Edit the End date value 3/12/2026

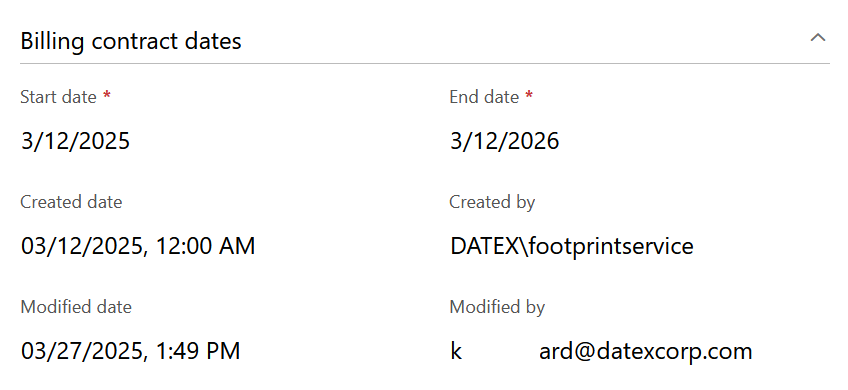tap(505, 141)
